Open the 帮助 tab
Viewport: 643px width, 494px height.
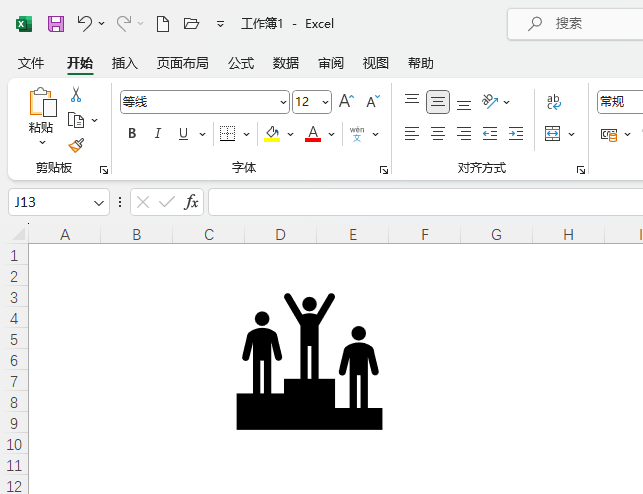(x=420, y=63)
